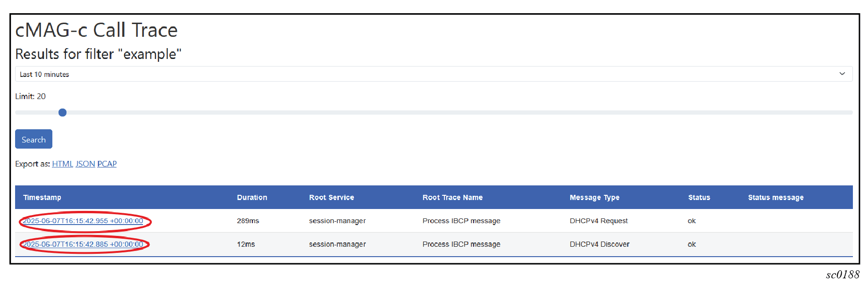Select the DHCPv4 Request message type cell

tap(599, 221)
